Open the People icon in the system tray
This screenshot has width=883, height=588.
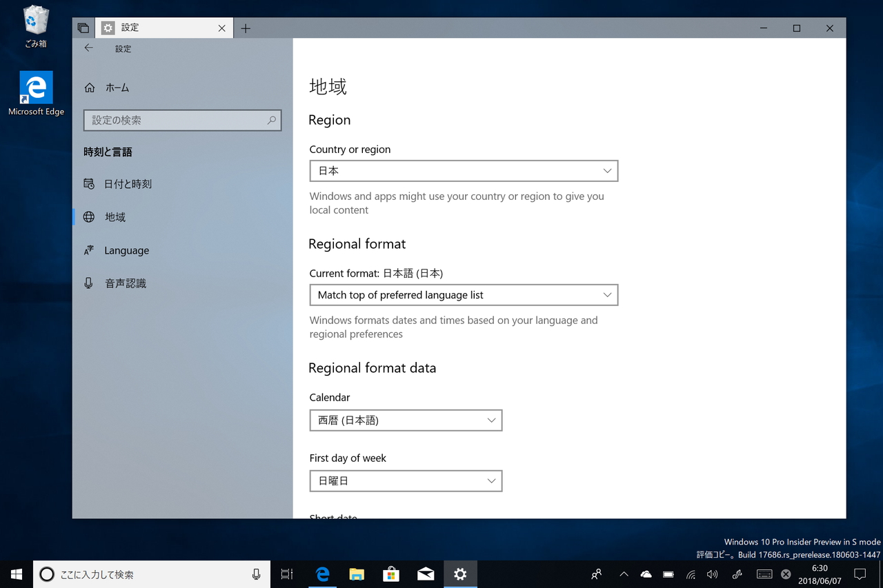(597, 574)
